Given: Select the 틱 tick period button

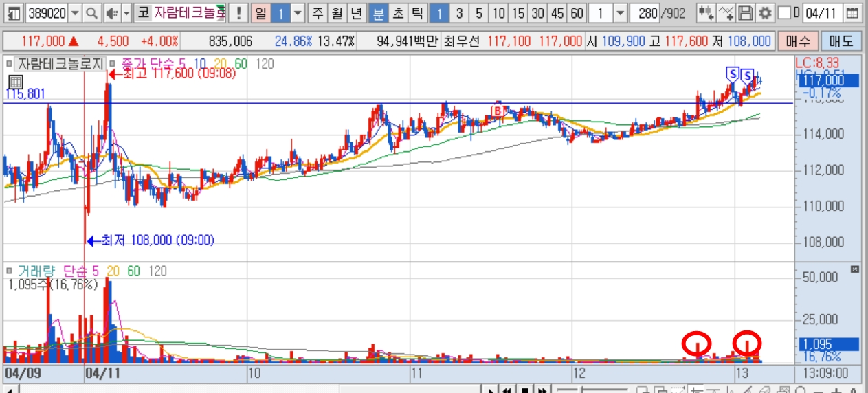Looking at the screenshot, I should point(417,12).
